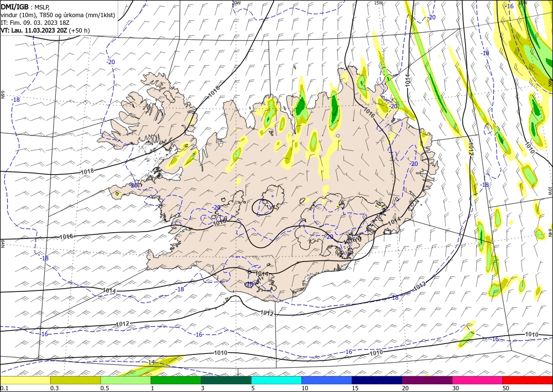Click the "20W" longitude label
This screenshot has width=553, height=392.
click(x=236, y=3)
